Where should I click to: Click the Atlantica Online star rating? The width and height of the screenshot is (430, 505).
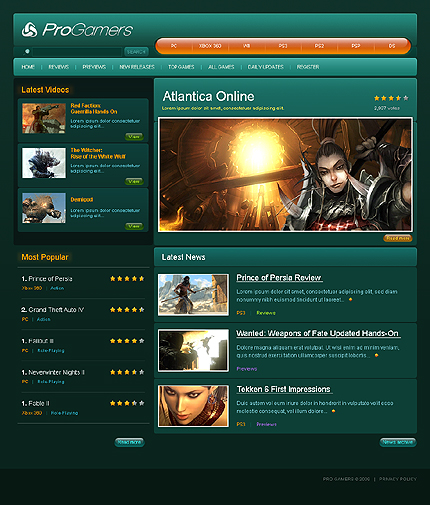point(391,98)
